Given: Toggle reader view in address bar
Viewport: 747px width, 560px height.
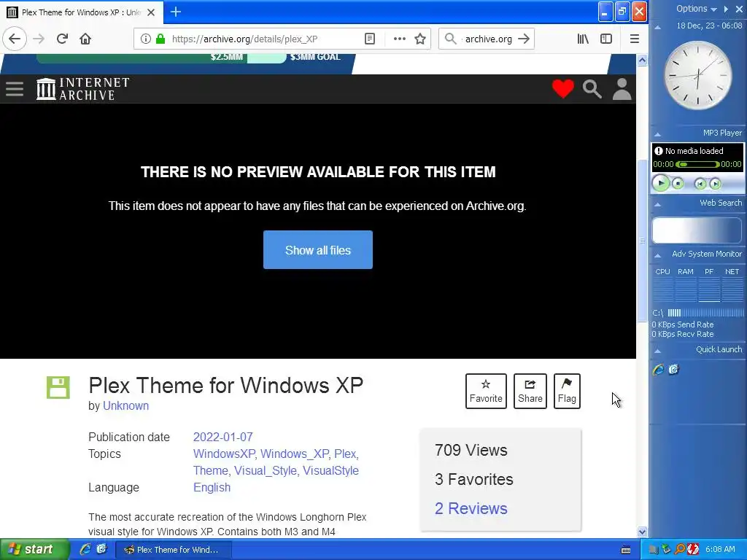Looking at the screenshot, I should [x=370, y=39].
